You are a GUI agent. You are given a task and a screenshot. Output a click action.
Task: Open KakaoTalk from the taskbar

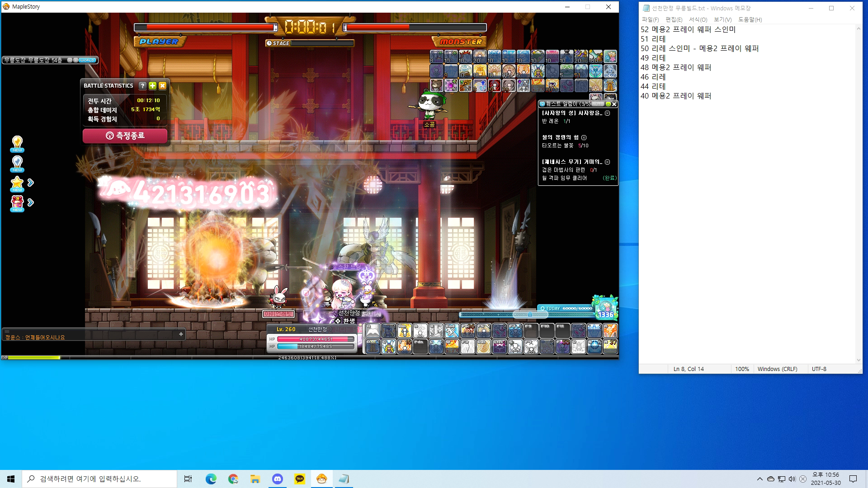click(300, 479)
